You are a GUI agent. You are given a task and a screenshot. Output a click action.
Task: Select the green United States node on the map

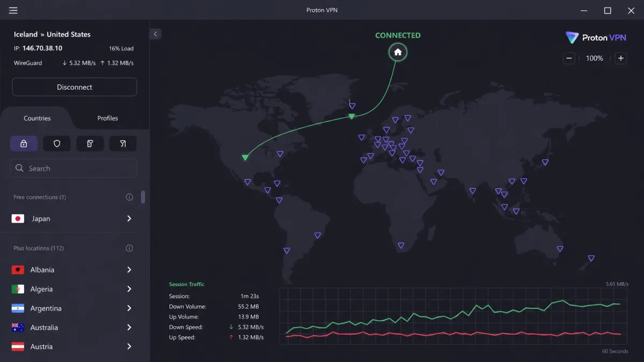(245, 157)
